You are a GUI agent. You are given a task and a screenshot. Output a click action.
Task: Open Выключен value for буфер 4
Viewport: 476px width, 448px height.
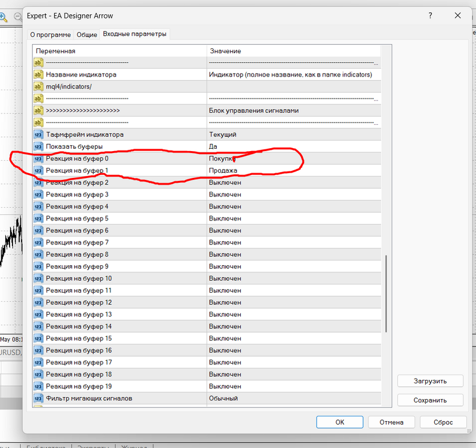294,207
